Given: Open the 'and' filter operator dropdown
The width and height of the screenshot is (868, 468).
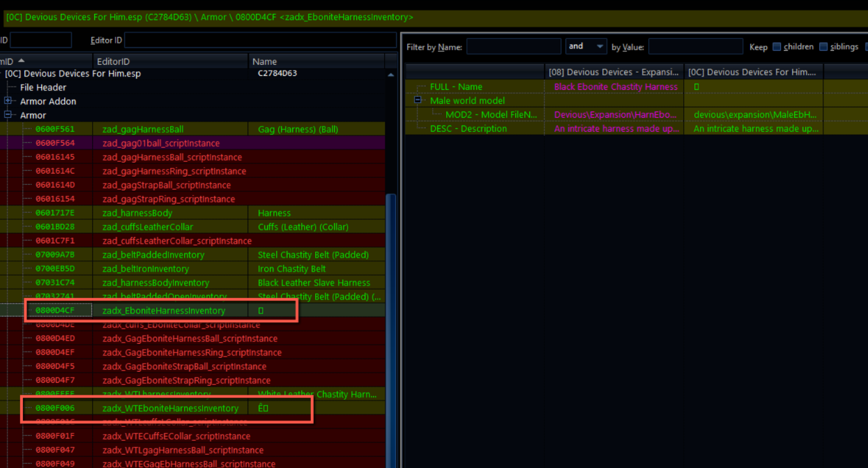Looking at the screenshot, I should [586, 47].
